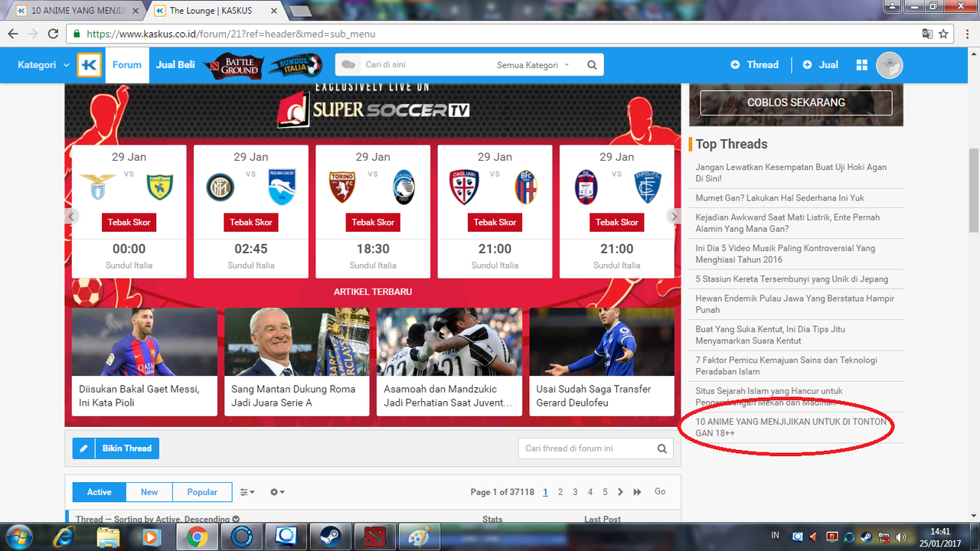Click the search icon in forum thread search
The height and width of the screenshot is (551, 980).
click(661, 448)
